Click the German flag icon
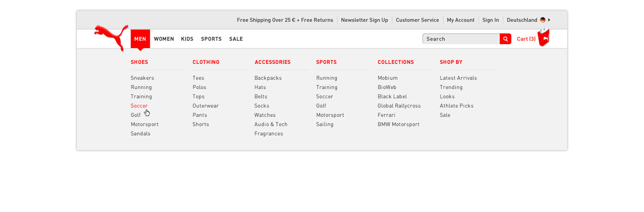This screenshot has height=212, width=644. point(543,20)
